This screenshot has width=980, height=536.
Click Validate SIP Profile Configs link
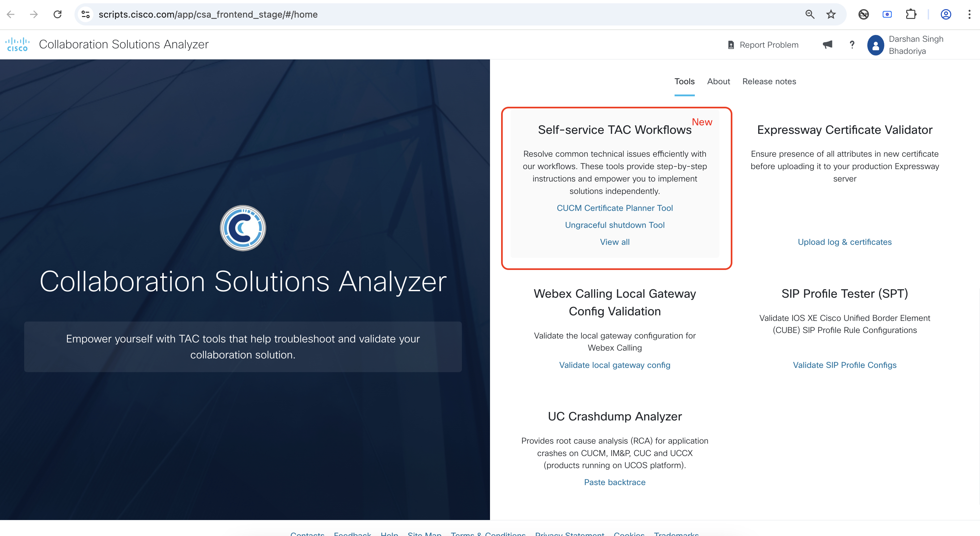tap(844, 365)
